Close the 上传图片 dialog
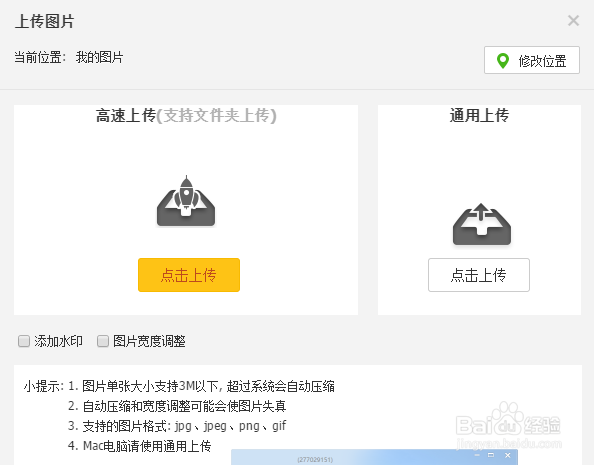The width and height of the screenshot is (594, 465). tap(573, 20)
